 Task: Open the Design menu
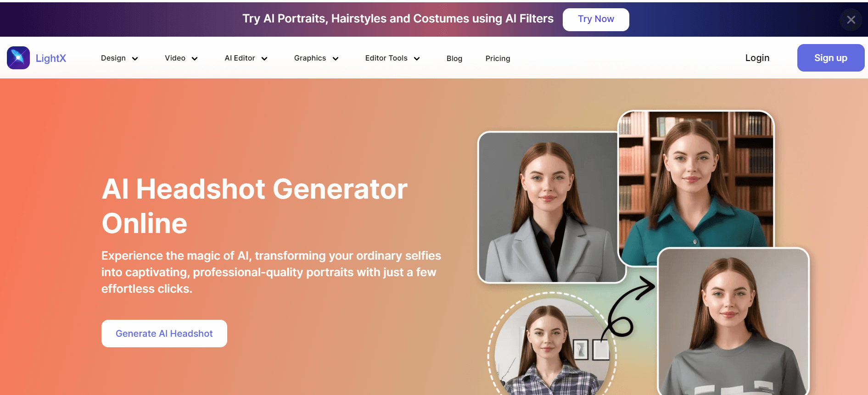click(113, 58)
